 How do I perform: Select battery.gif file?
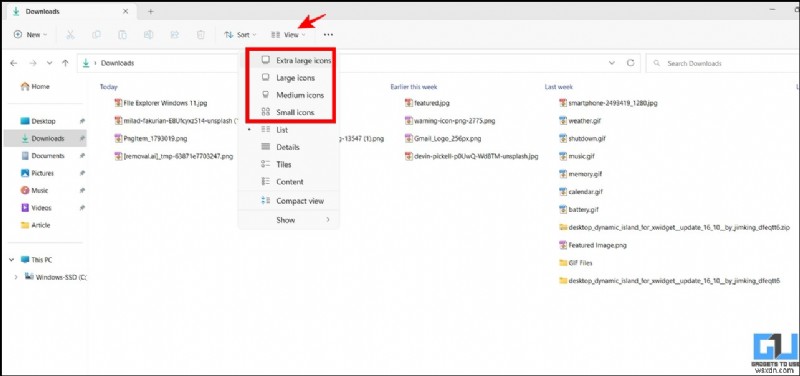579,210
